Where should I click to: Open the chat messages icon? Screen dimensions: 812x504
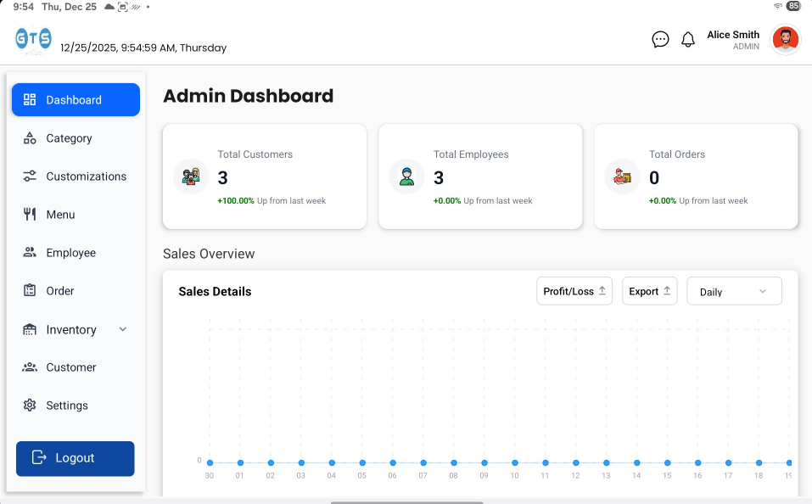[660, 39]
